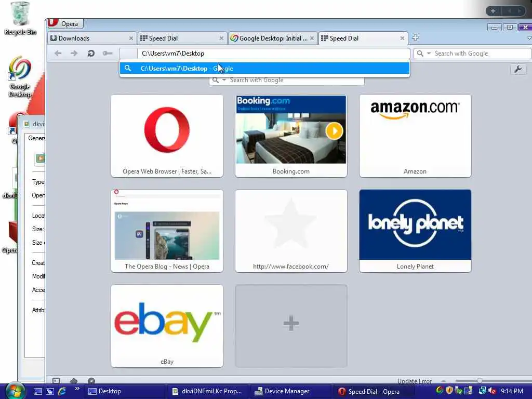Open Speed Dial configuration wrench icon
The height and width of the screenshot is (399, 532).
[x=518, y=69]
